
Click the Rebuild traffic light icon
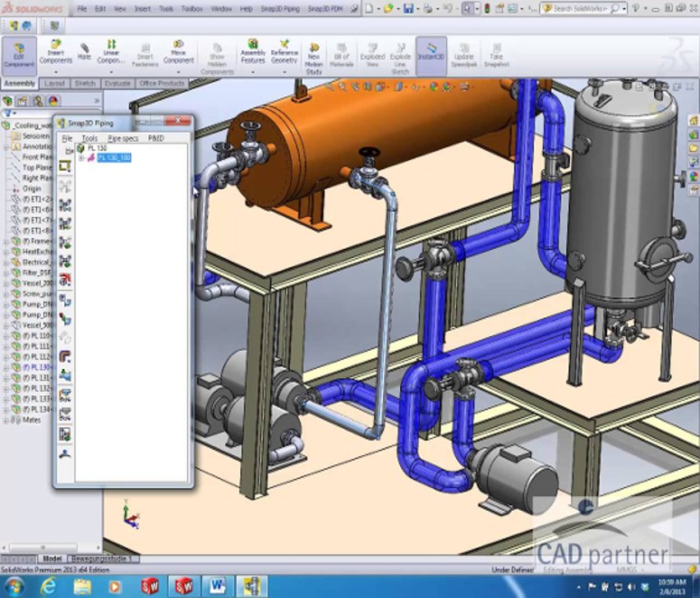tap(487, 8)
